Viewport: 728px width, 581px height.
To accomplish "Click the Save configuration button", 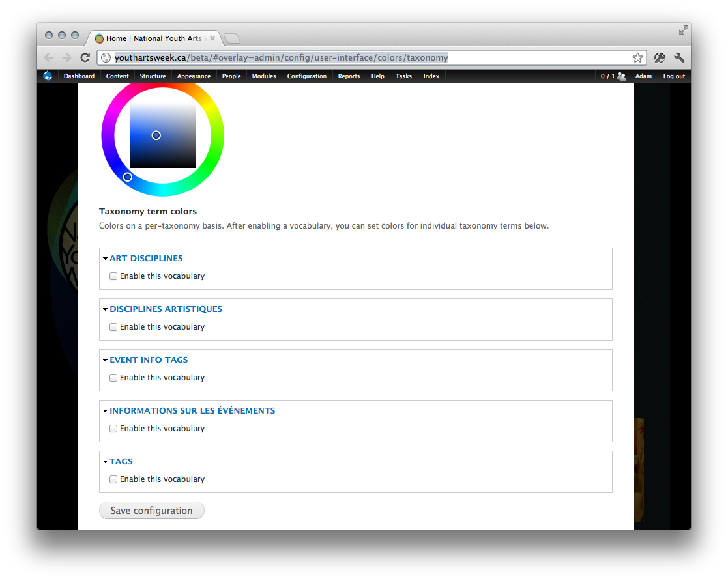I will tap(152, 511).
